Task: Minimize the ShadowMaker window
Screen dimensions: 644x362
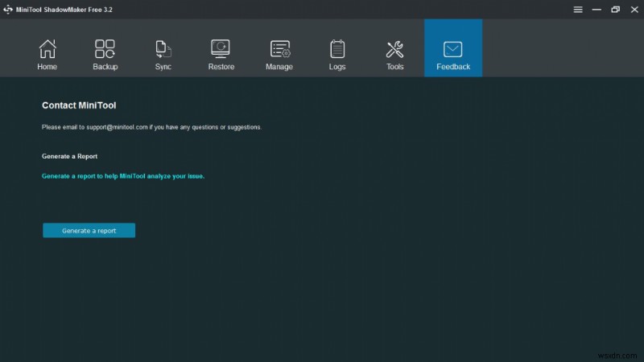Action: pos(597,10)
